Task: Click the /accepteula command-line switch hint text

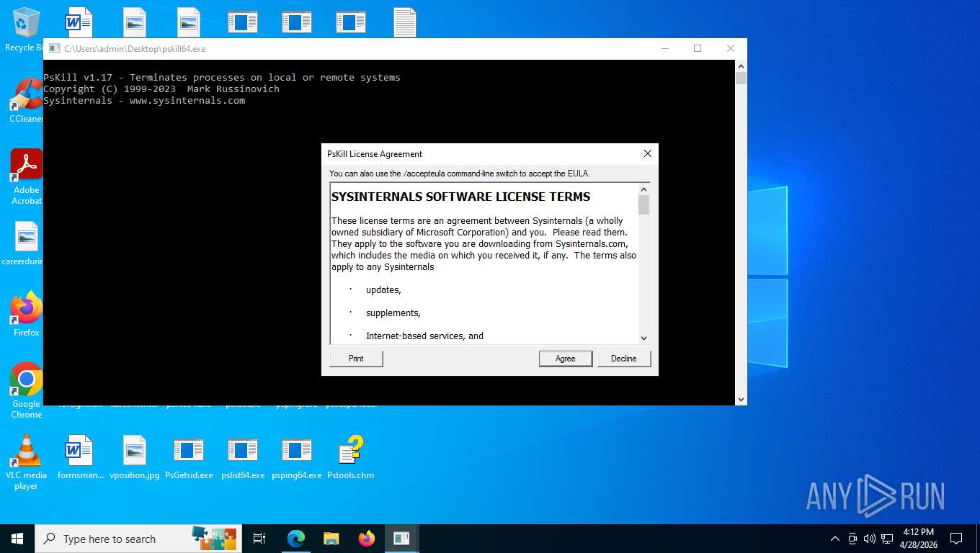Action: [x=460, y=174]
